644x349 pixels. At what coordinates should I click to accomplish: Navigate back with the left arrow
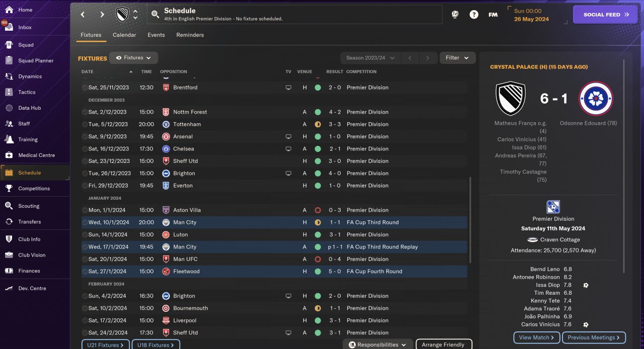click(x=83, y=15)
